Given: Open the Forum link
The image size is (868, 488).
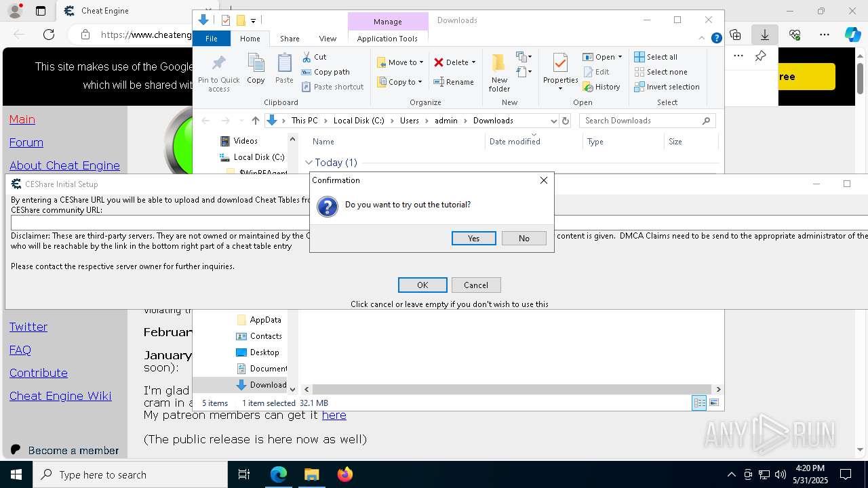Looking at the screenshot, I should click(26, 142).
